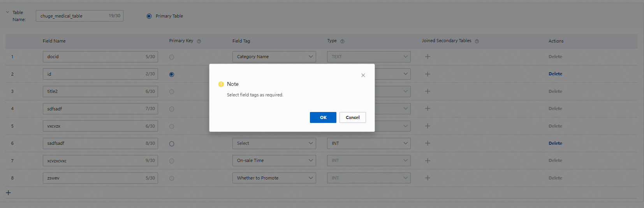Open Whether to Promote field tag dropdown
This screenshot has height=208, width=644.
coord(274,178)
